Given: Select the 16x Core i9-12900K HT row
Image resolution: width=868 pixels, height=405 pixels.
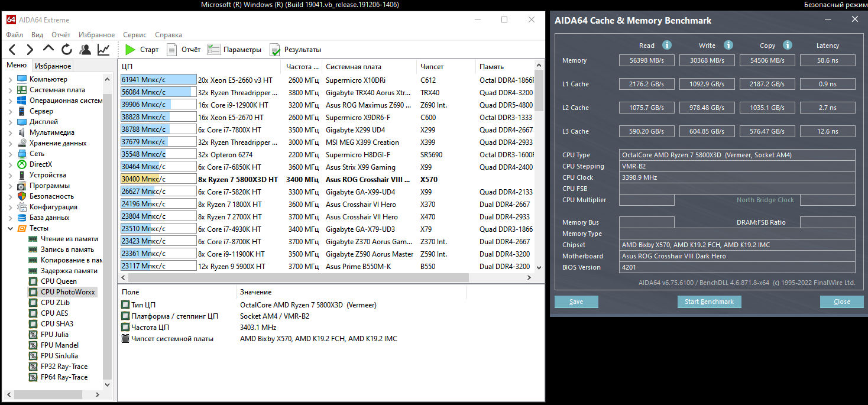Looking at the screenshot, I should [326, 105].
